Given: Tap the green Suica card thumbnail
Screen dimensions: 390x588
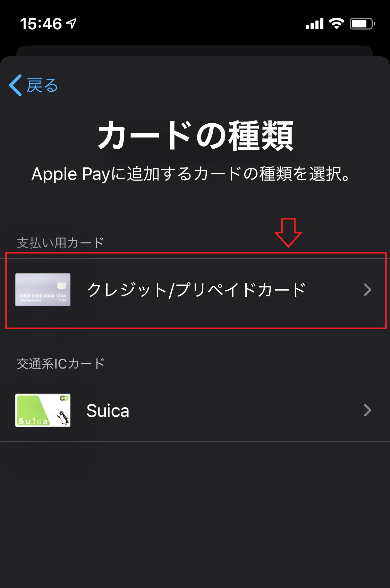Looking at the screenshot, I should point(43,410).
